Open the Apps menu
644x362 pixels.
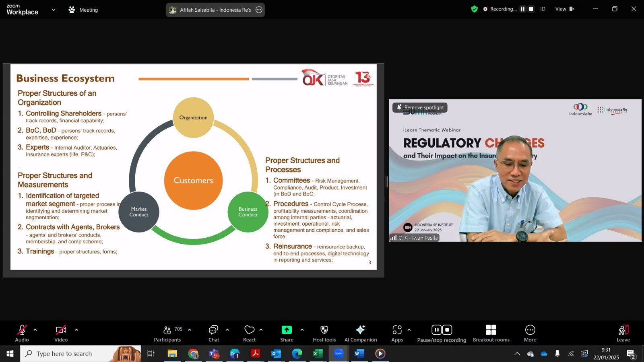(397, 333)
